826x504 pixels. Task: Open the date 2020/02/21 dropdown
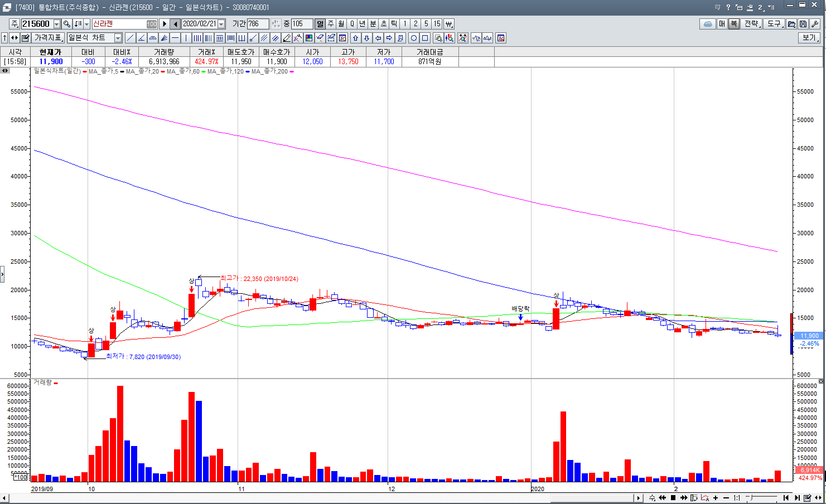(x=221, y=24)
